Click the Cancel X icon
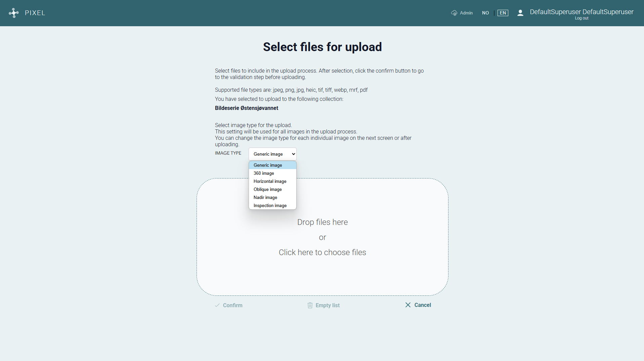Image resolution: width=644 pixels, height=361 pixels. [x=408, y=305]
